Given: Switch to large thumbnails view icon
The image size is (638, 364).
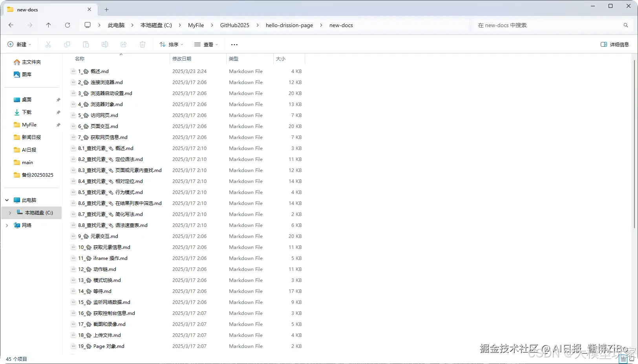Looking at the screenshot, I should 632,359.
